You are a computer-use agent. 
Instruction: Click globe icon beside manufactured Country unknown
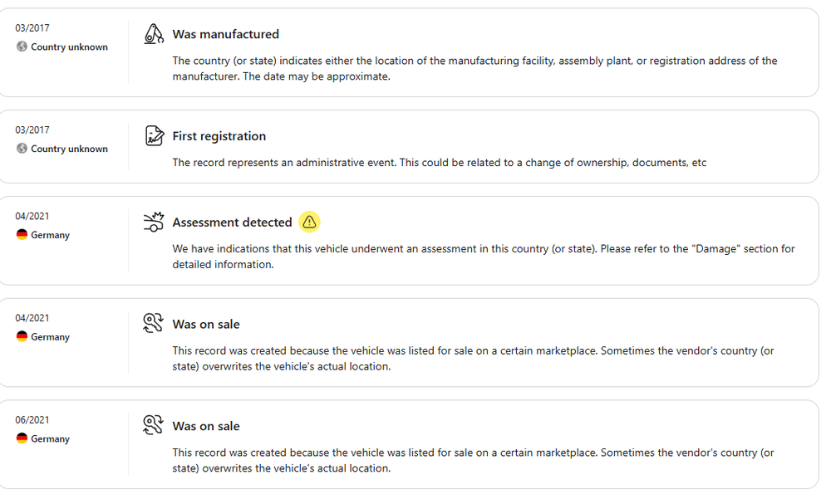(x=22, y=46)
